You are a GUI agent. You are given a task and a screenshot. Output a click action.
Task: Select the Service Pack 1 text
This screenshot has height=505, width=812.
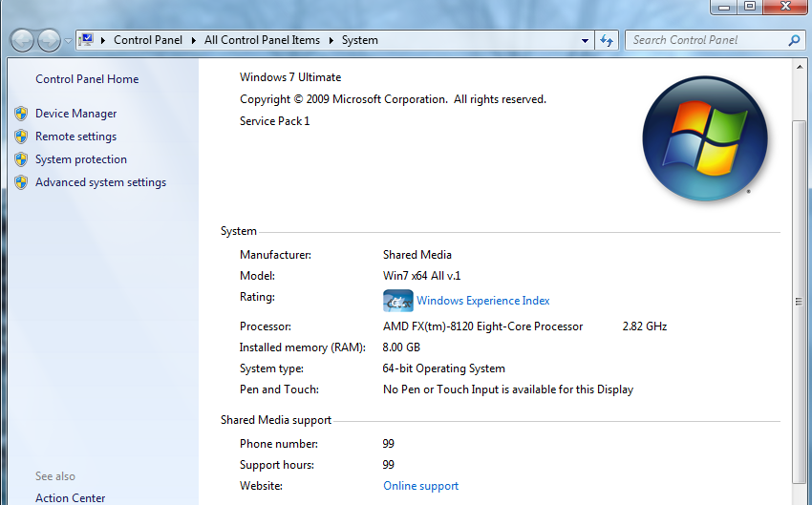[x=274, y=121]
